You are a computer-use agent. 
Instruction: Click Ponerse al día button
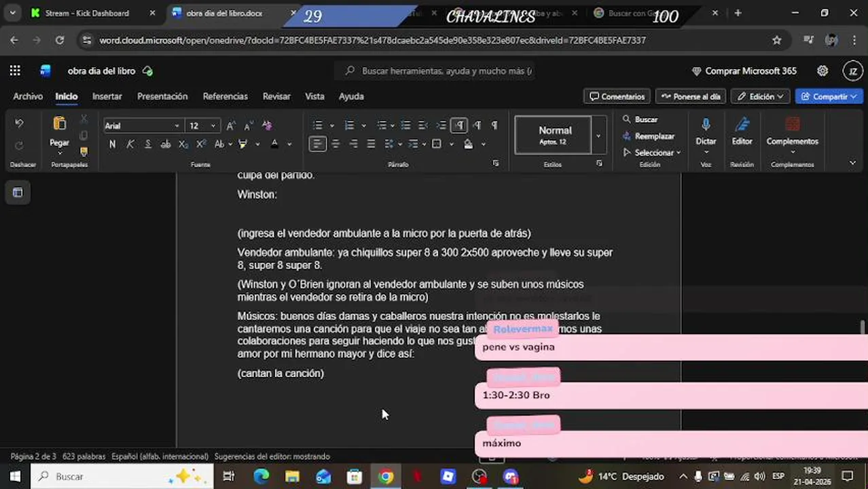click(x=691, y=96)
